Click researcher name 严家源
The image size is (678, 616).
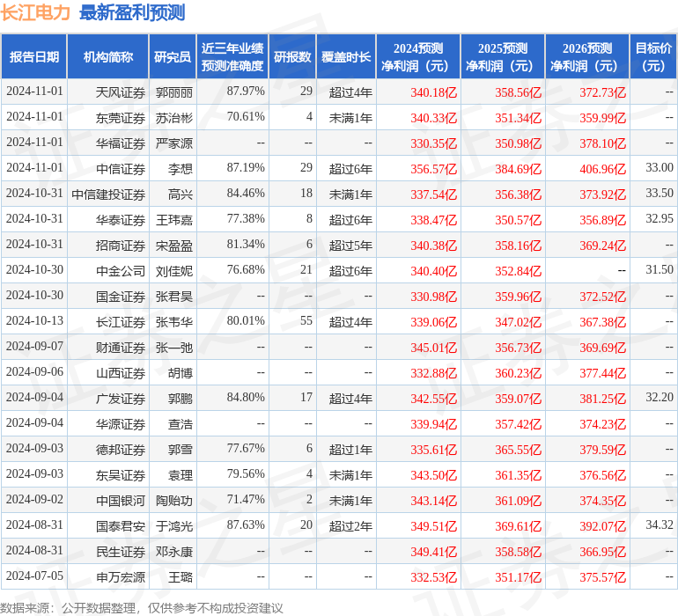pos(173,143)
